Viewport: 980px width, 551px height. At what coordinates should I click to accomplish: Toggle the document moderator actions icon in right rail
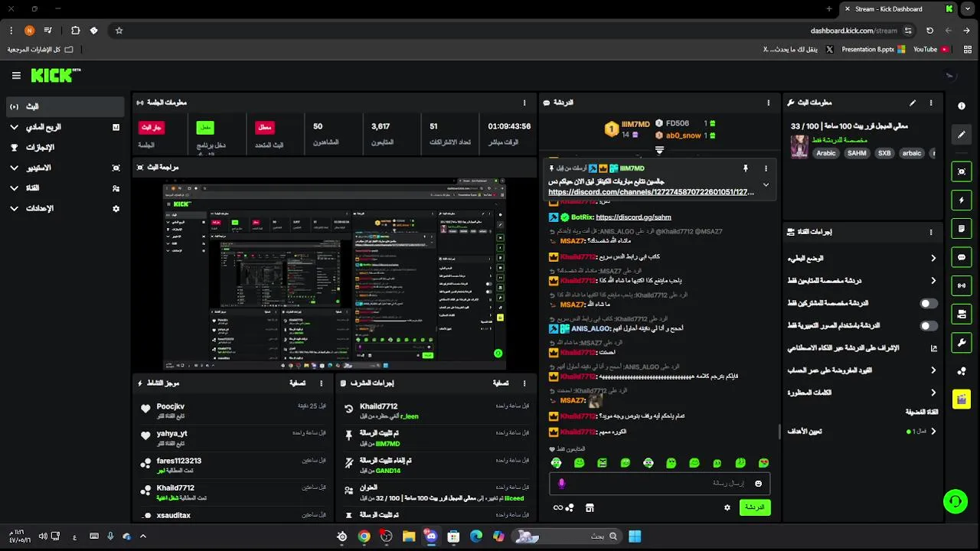coord(962,229)
